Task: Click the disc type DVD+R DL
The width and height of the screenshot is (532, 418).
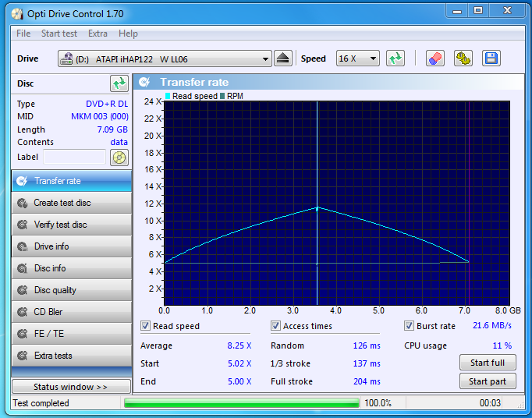Action: 107,104
